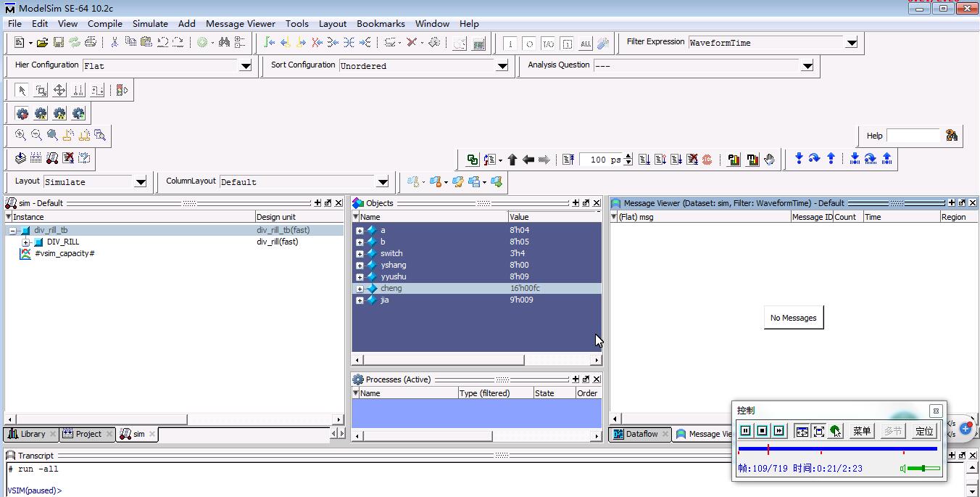Click the fit-to-window icon in control panel
Screen dimensions: 980x497
click(x=802, y=431)
